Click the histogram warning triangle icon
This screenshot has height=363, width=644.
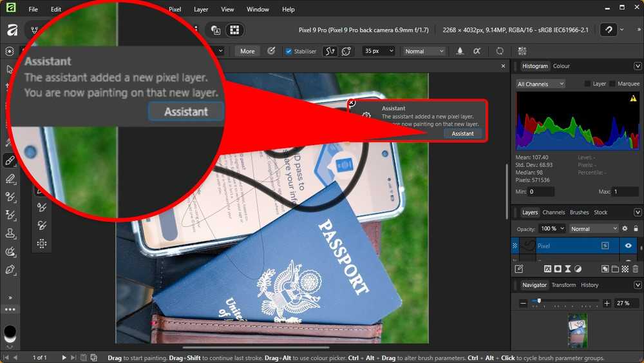click(x=633, y=98)
